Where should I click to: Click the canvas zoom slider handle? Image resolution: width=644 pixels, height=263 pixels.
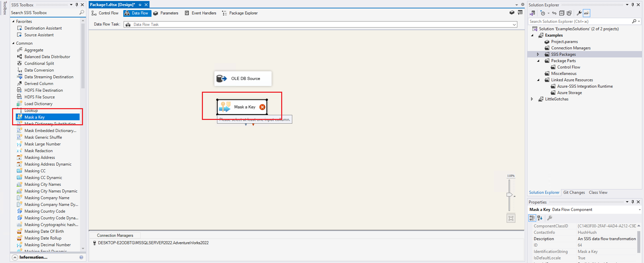pos(509,195)
